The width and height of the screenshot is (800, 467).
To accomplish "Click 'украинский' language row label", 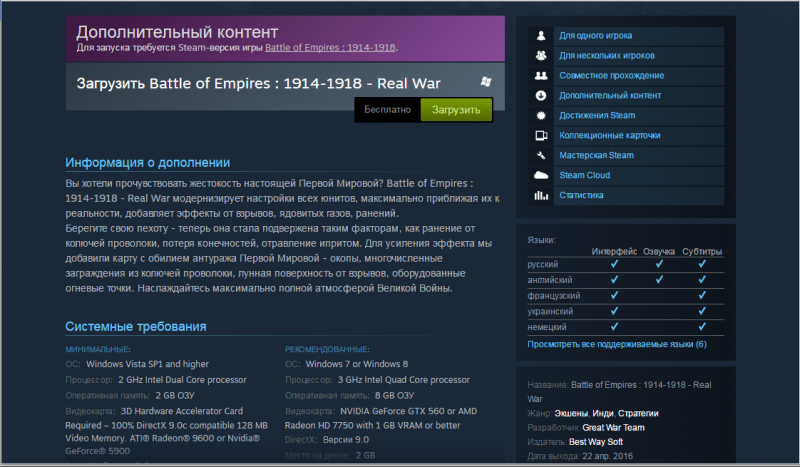I will (x=550, y=311).
